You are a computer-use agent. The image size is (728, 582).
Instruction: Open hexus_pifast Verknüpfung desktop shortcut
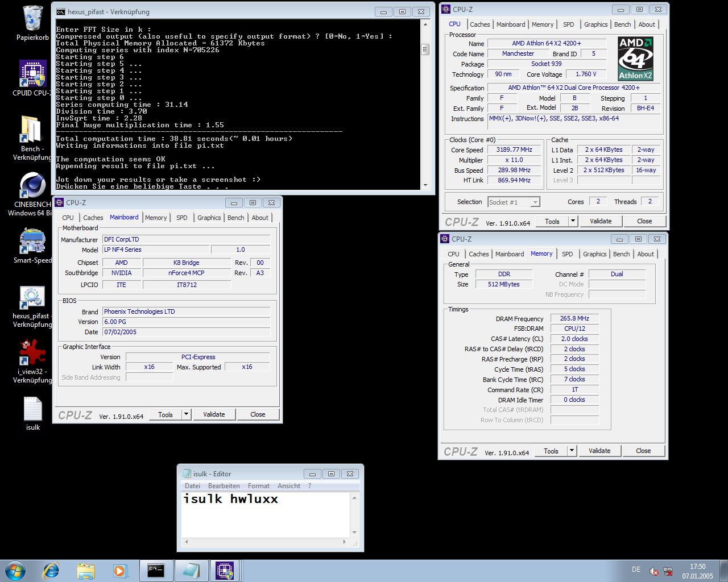[32, 307]
